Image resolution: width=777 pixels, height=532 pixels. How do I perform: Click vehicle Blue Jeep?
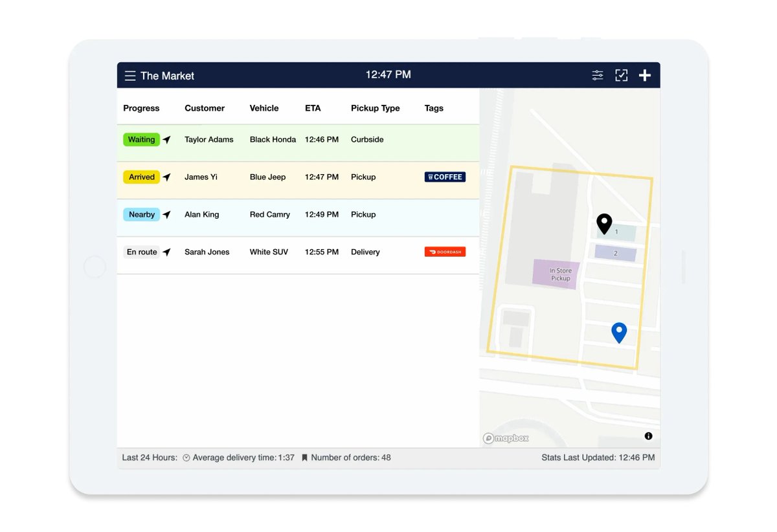267,177
